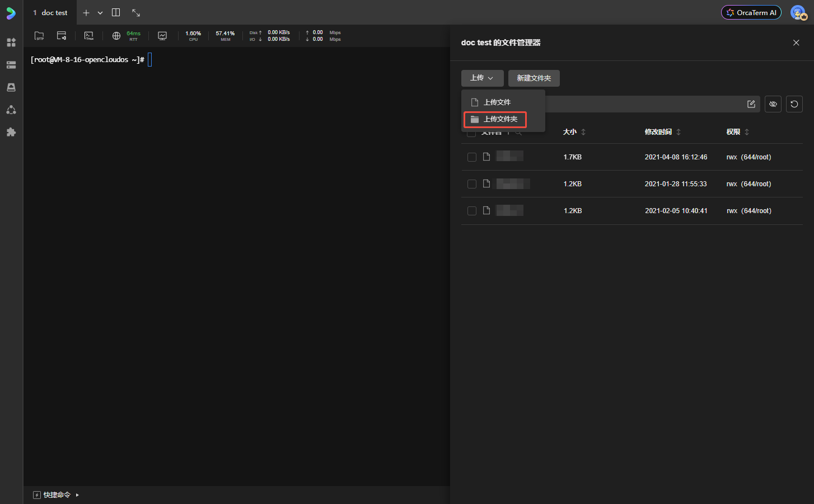Toggle hidden files visibility eye icon
The height and width of the screenshot is (504, 814).
tap(773, 104)
